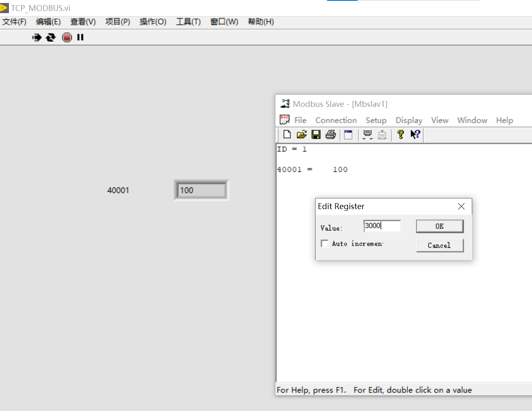Click the Run Continuously icon in LabVIEW
532x411 pixels.
(51, 37)
